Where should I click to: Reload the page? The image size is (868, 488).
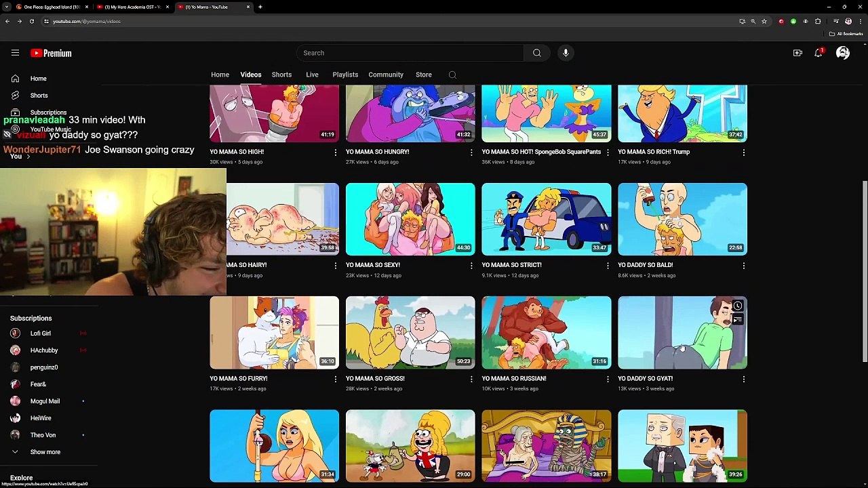pos(31,21)
